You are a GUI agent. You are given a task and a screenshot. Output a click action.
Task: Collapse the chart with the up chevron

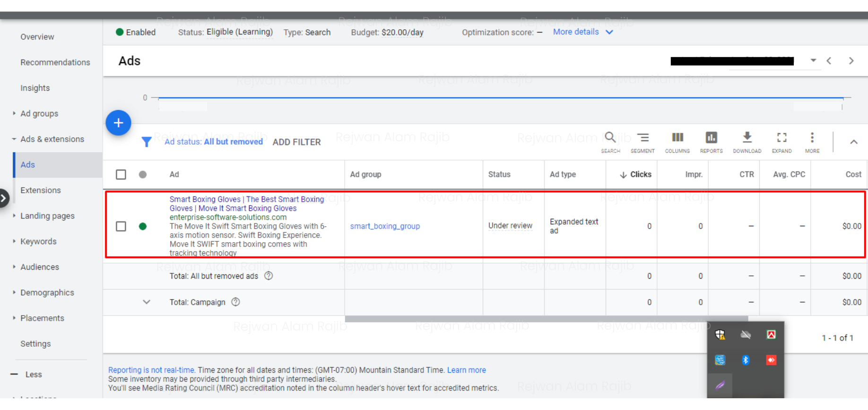click(853, 142)
